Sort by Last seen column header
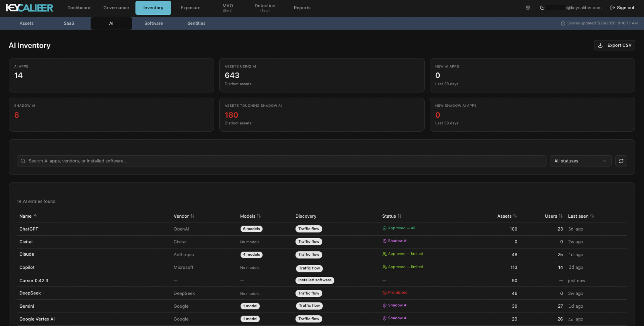The image size is (644, 326). pos(581,216)
